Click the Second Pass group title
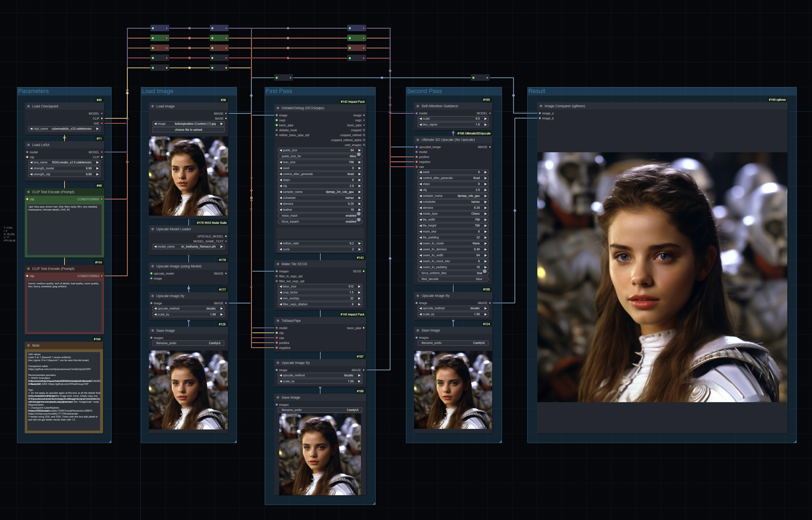 click(424, 91)
